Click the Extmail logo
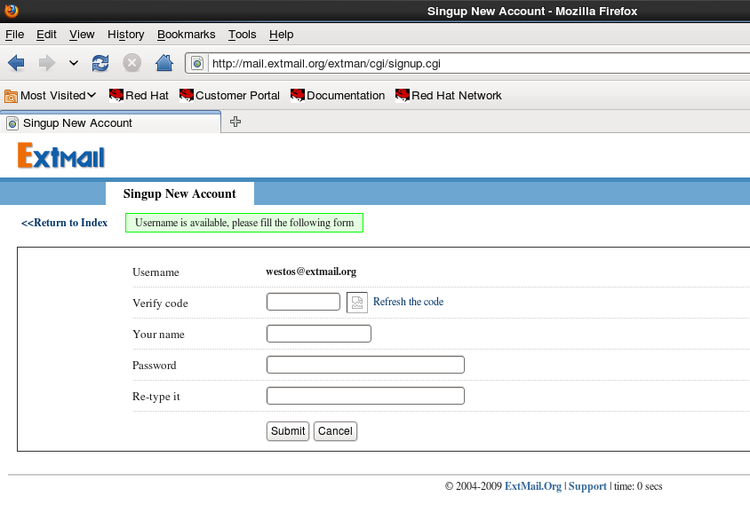 pyautogui.click(x=61, y=155)
